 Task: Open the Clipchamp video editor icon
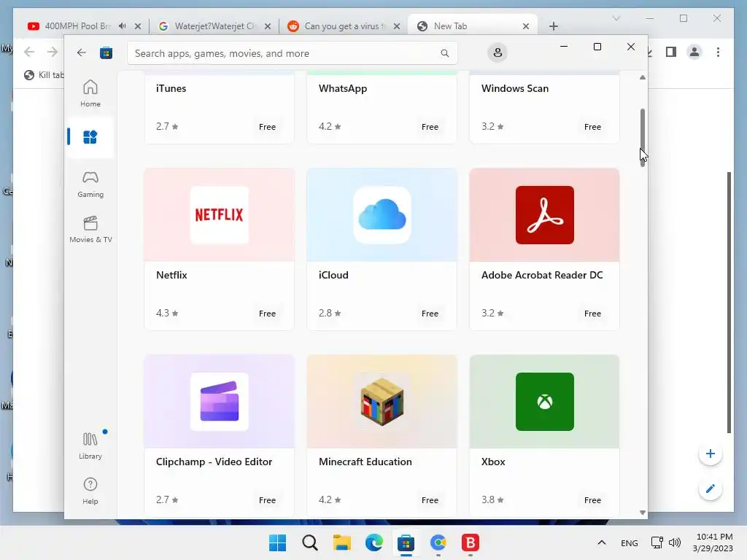pyautogui.click(x=219, y=402)
